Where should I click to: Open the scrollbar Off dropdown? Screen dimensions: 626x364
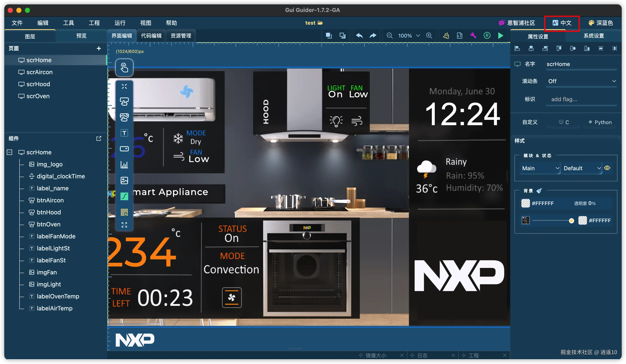click(581, 81)
